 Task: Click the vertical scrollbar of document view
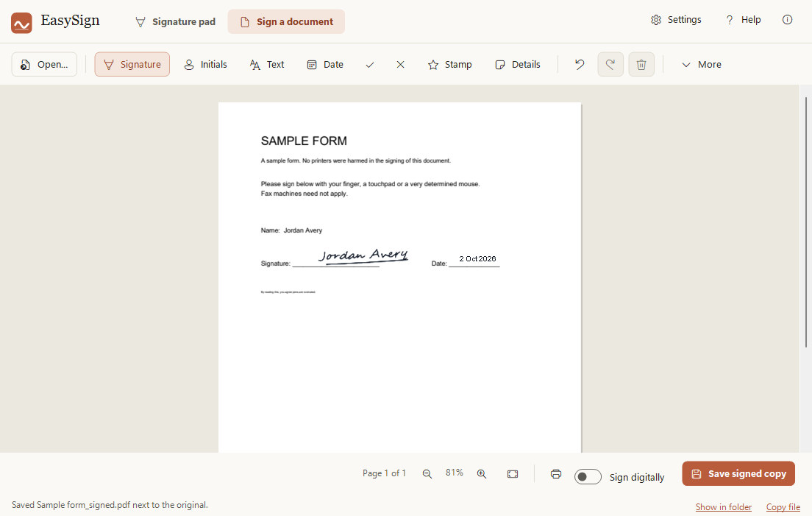(806, 222)
